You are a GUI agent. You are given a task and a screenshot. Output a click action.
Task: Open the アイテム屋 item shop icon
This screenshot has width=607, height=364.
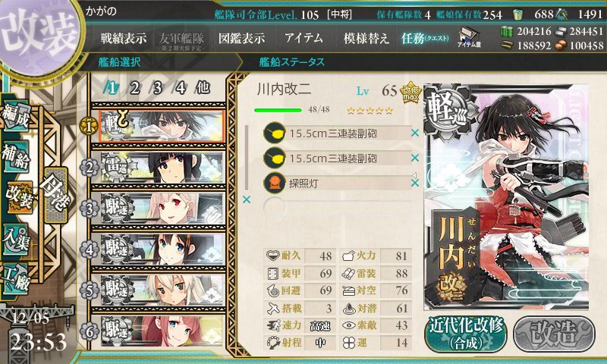tap(469, 37)
